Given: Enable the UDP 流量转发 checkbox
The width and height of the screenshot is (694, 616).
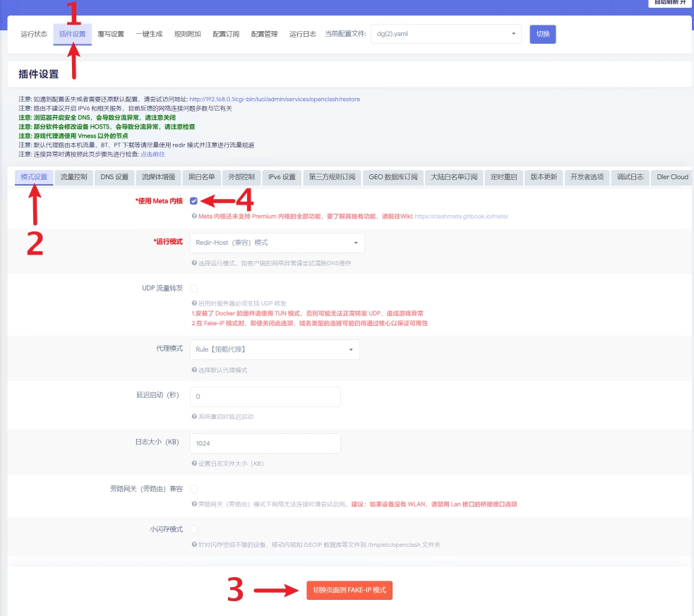Looking at the screenshot, I should coord(193,288).
